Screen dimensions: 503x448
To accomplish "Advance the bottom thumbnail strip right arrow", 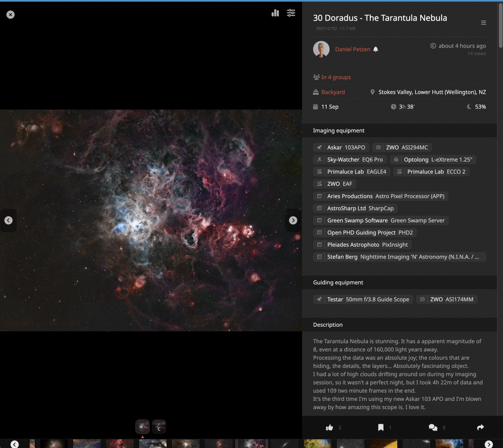I will 488,444.
